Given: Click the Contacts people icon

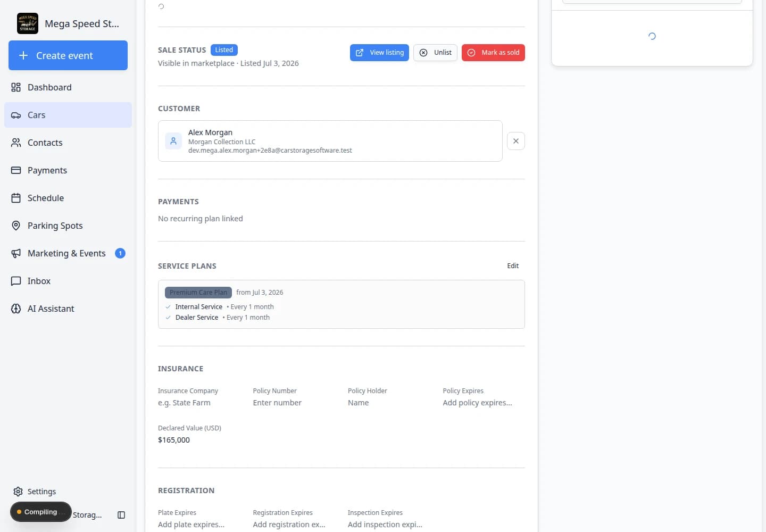Looking at the screenshot, I should (16, 143).
